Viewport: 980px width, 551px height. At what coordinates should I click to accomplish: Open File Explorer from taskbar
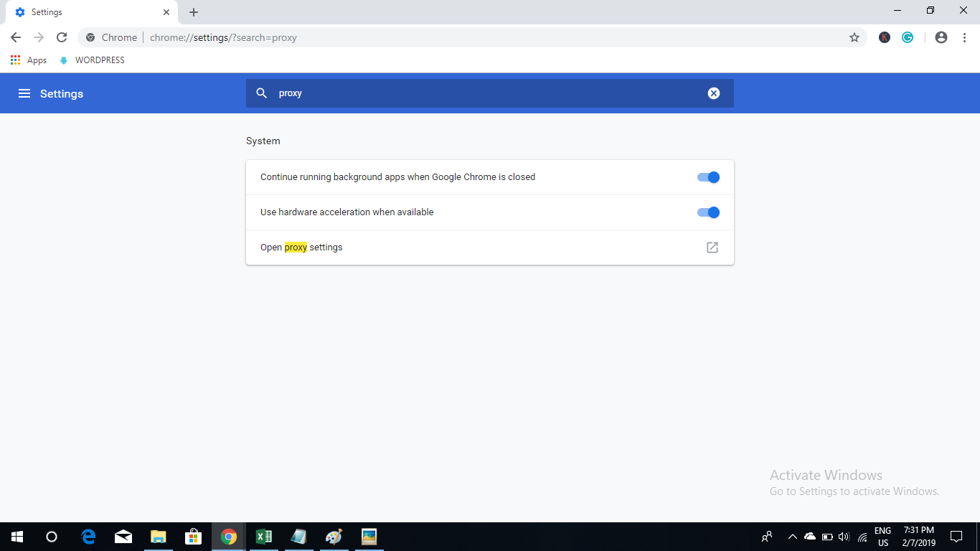pyautogui.click(x=159, y=537)
